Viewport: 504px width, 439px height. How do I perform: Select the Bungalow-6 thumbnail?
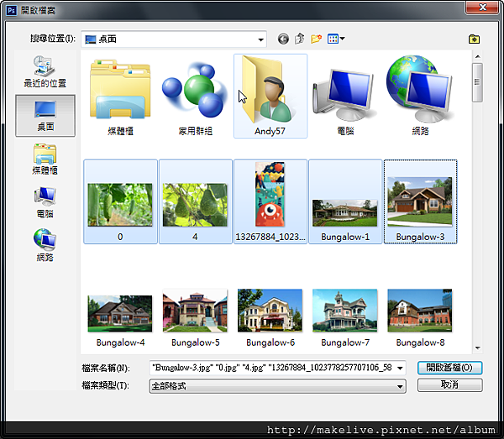[270, 317]
